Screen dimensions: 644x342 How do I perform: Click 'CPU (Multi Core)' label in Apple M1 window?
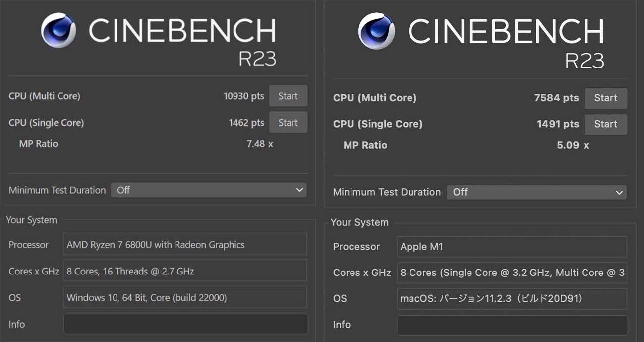375,98
